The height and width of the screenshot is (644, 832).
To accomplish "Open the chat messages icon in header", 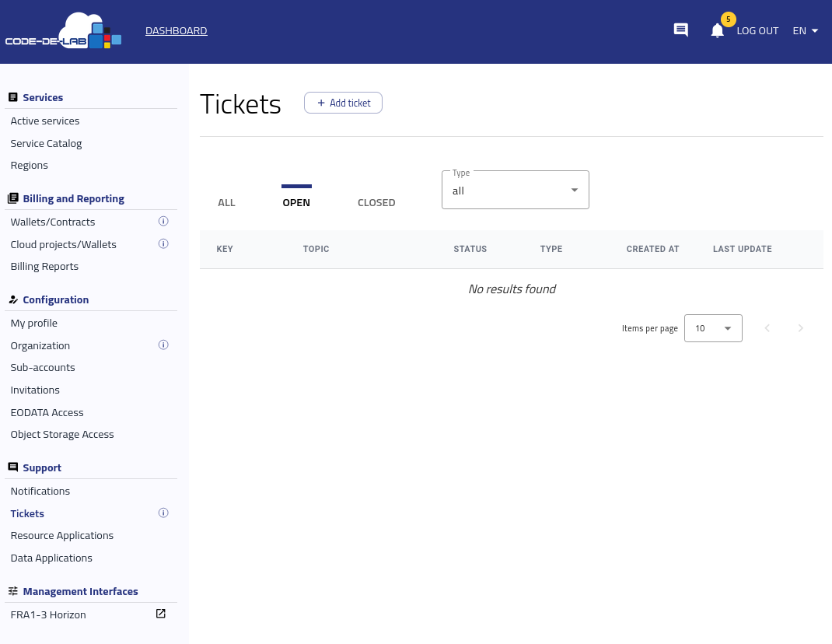I will point(681,30).
